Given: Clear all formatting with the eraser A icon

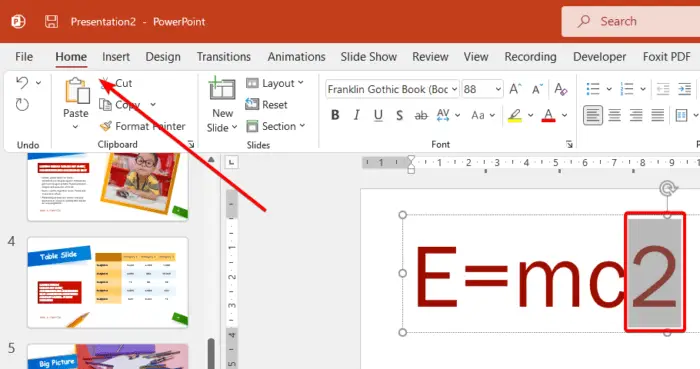Looking at the screenshot, I should pyautogui.click(x=561, y=89).
